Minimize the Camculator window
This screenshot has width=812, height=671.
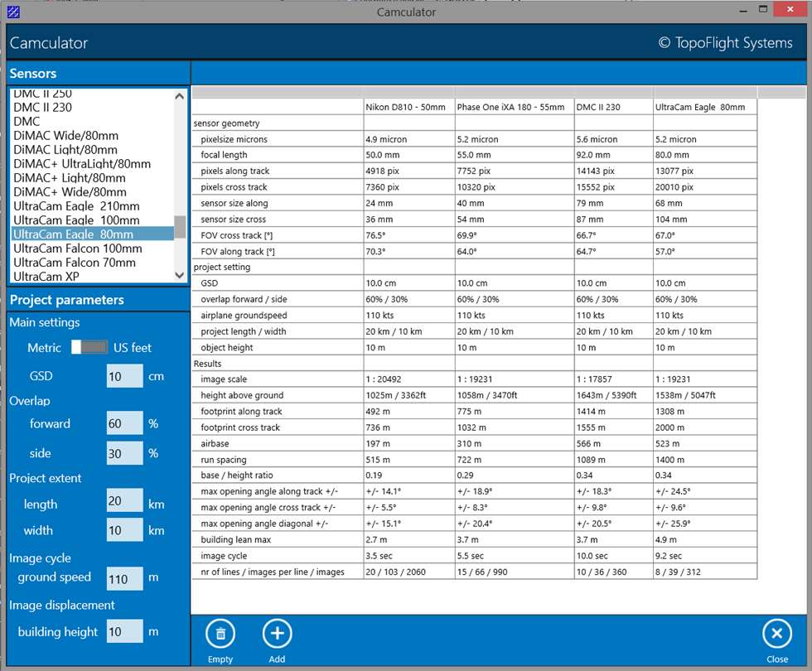(744, 10)
